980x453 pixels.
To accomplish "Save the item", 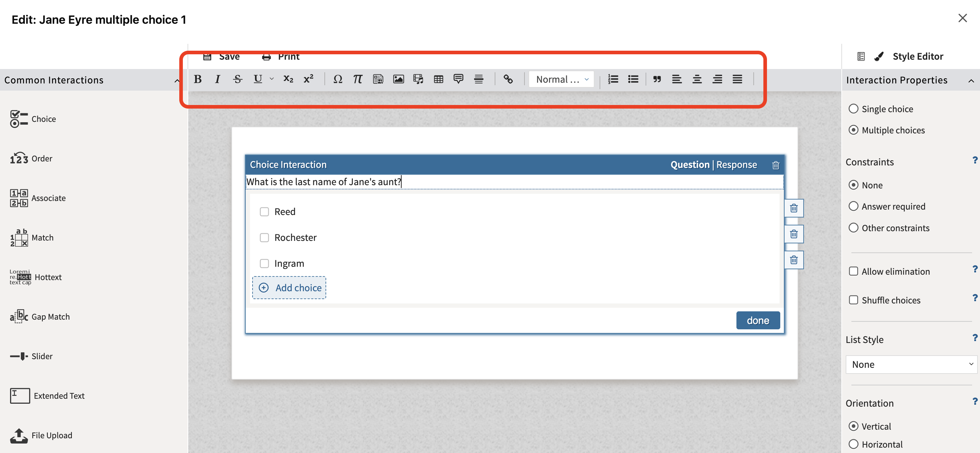I will coord(221,57).
